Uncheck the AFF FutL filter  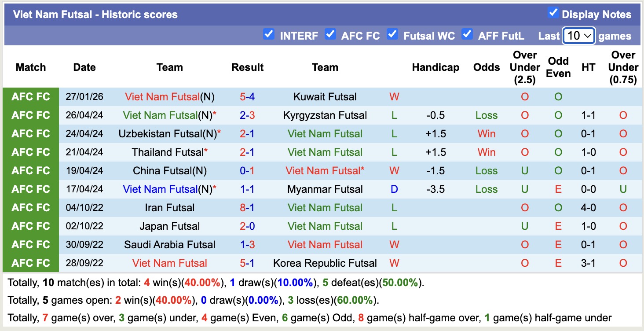pos(467,33)
